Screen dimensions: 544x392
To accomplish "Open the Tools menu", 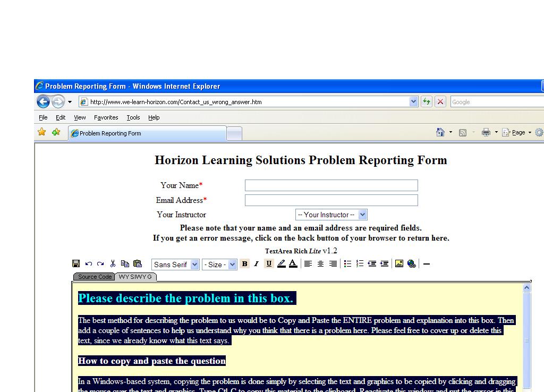I will (x=133, y=117).
